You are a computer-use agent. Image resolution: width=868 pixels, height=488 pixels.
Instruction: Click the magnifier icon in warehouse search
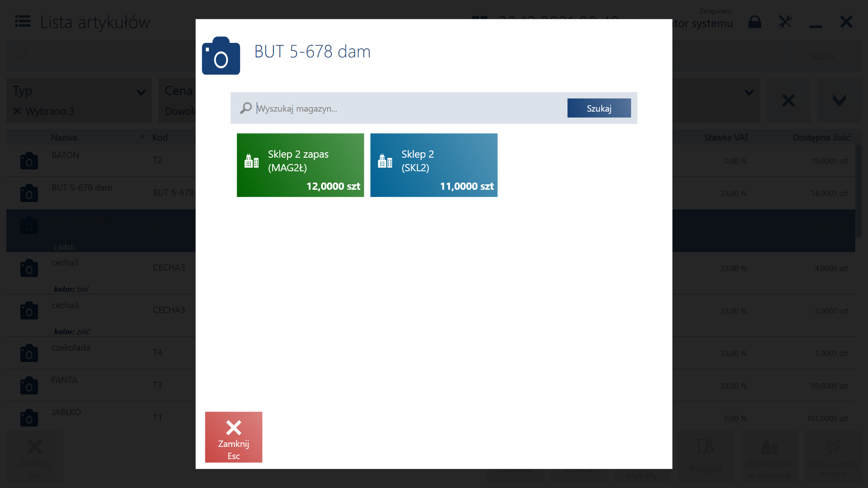click(245, 108)
